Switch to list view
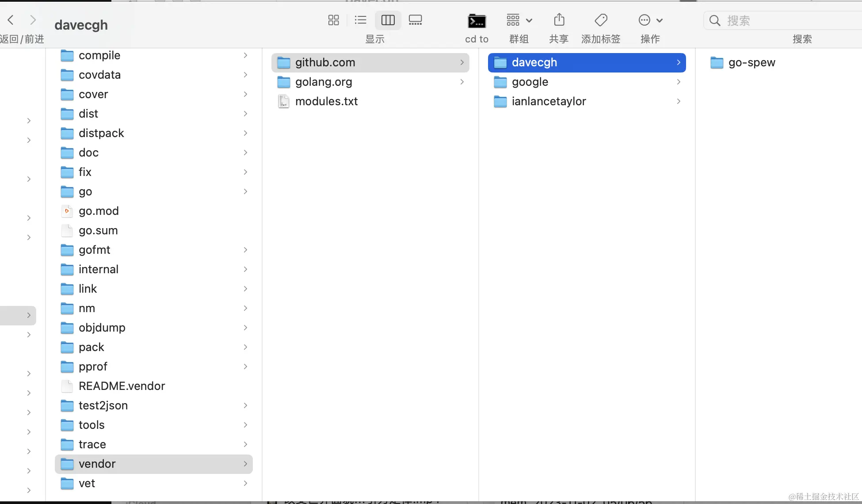 coord(360,20)
